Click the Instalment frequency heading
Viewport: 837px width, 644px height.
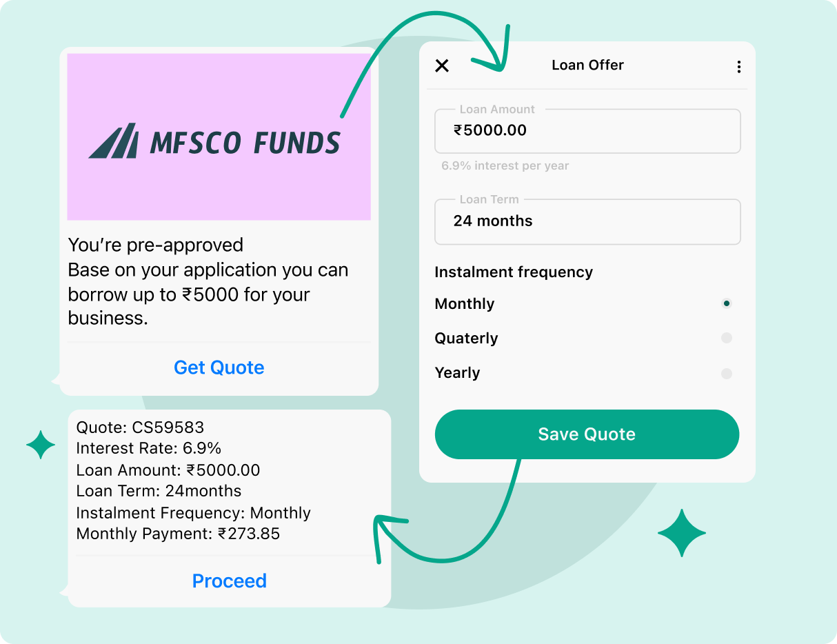click(x=514, y=272)
